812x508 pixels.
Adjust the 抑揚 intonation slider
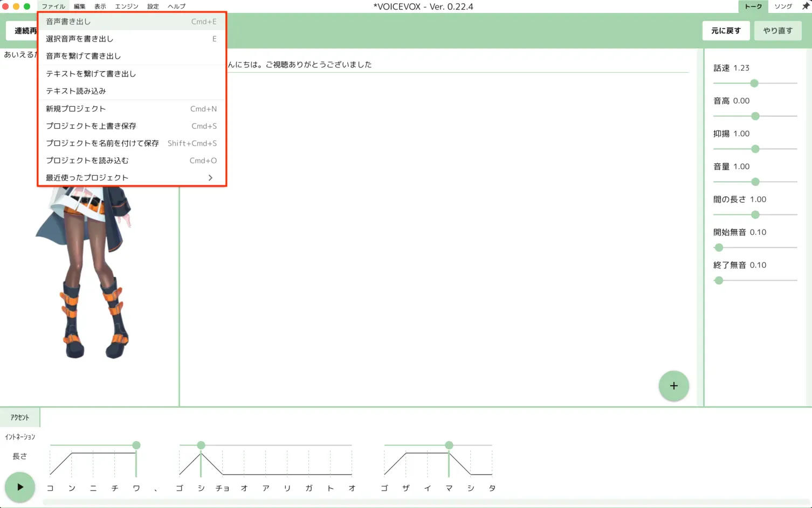755,149
